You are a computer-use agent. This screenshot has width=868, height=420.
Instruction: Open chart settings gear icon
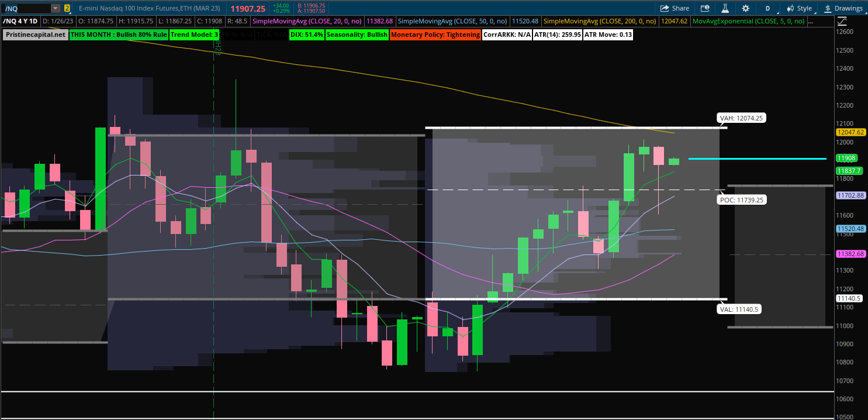coord(745,8)
